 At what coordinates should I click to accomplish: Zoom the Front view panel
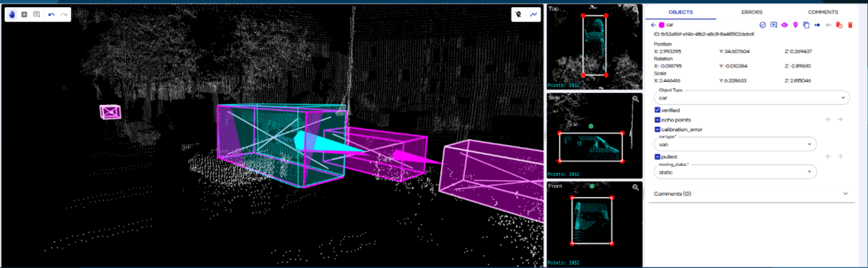coord(635,187)
